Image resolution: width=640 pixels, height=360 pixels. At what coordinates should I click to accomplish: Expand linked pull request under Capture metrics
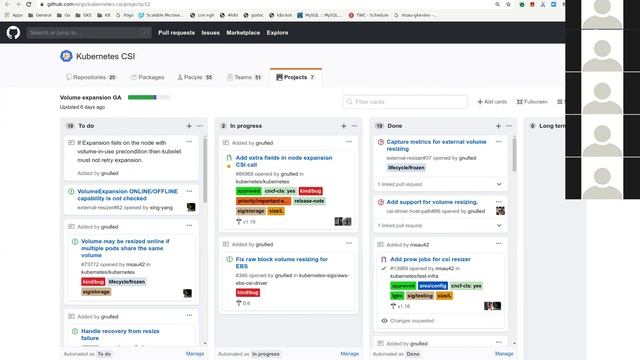point(499,184)
